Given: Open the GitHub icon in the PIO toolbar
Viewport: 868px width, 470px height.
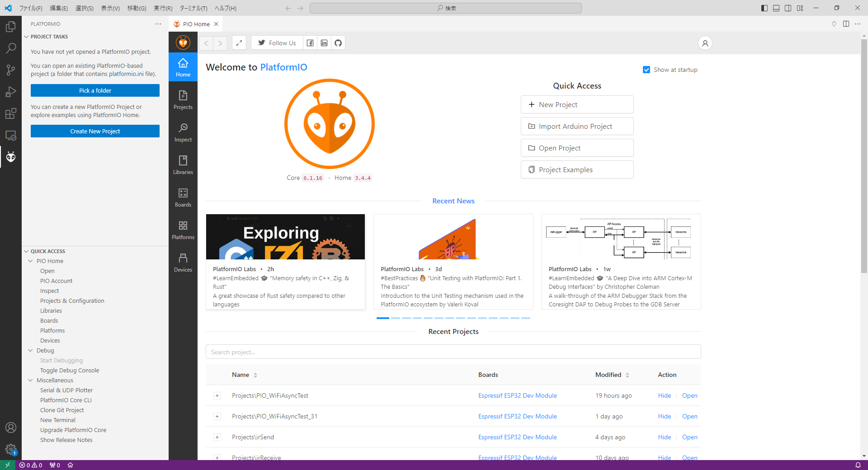Looking at the screenshot, I should pyautogui.click(x=338, y=43).
